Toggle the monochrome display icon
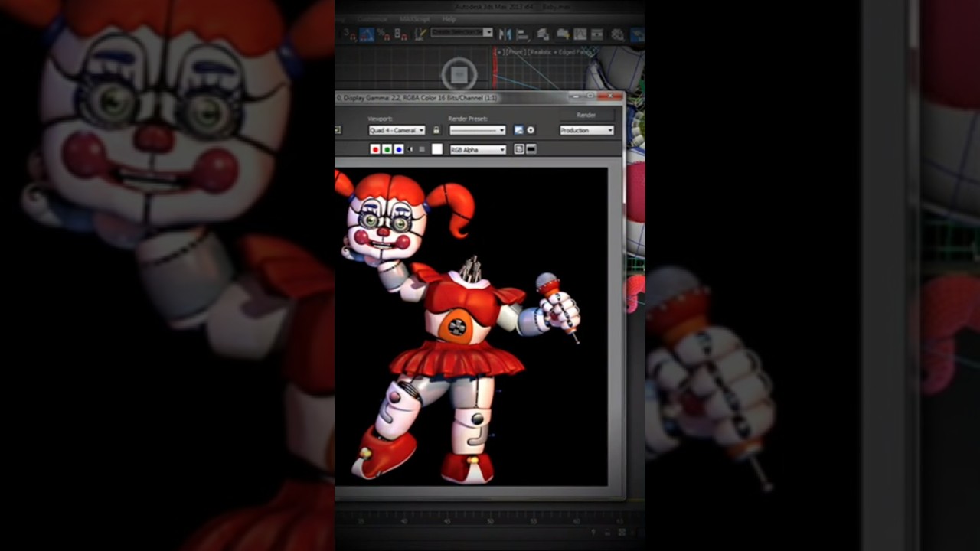Viewport: 980px width, 551px height. coord(422,150)
